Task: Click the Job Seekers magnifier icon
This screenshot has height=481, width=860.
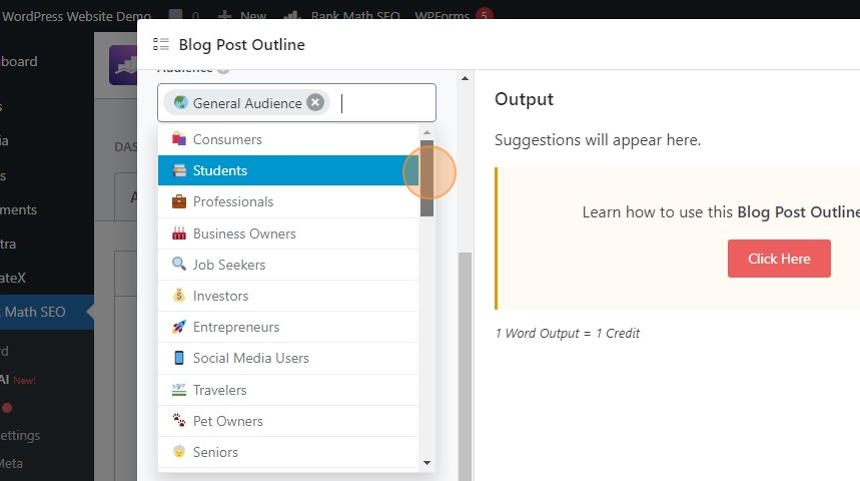Action: pos(179,264)
